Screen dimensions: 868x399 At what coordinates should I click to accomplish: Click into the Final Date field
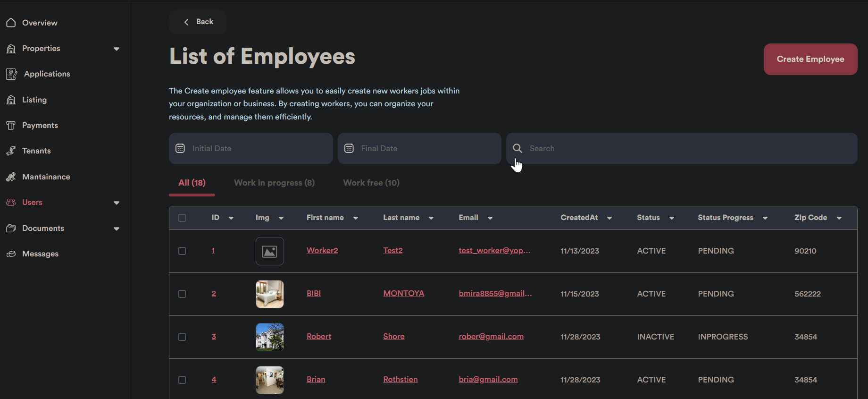point(425,148)
